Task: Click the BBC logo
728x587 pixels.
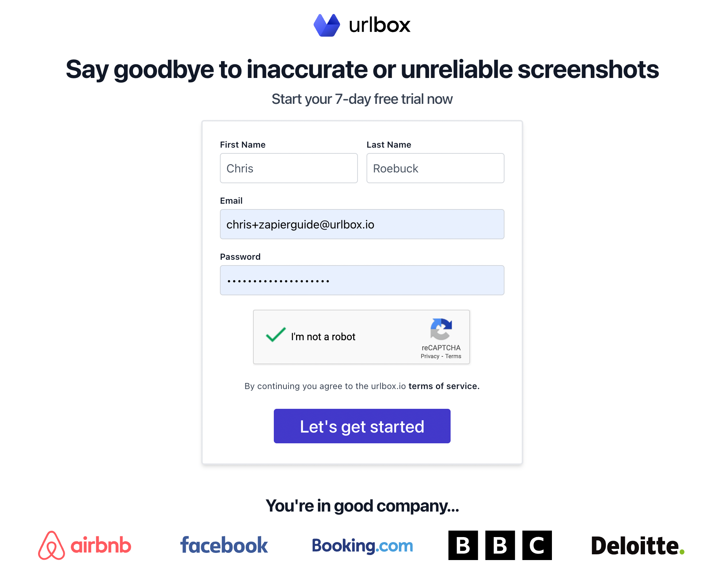Action: (500, 544)
